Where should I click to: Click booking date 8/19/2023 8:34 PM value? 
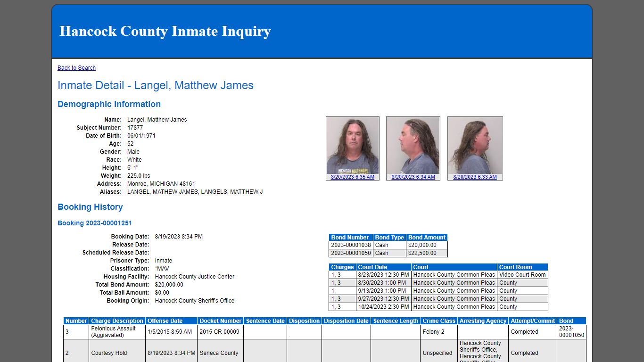click(179, 237)
